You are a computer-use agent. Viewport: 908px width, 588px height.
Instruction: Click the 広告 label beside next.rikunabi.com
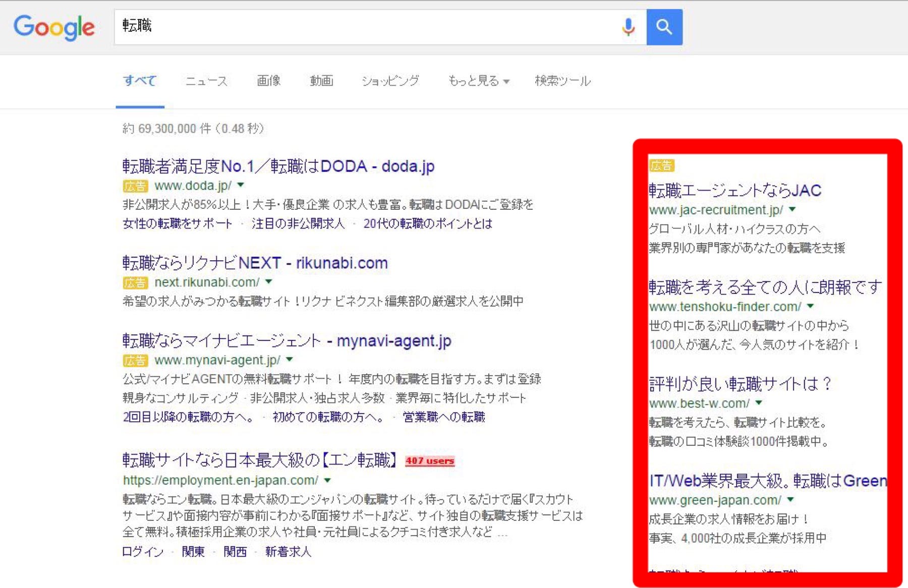tap(135, 282)
